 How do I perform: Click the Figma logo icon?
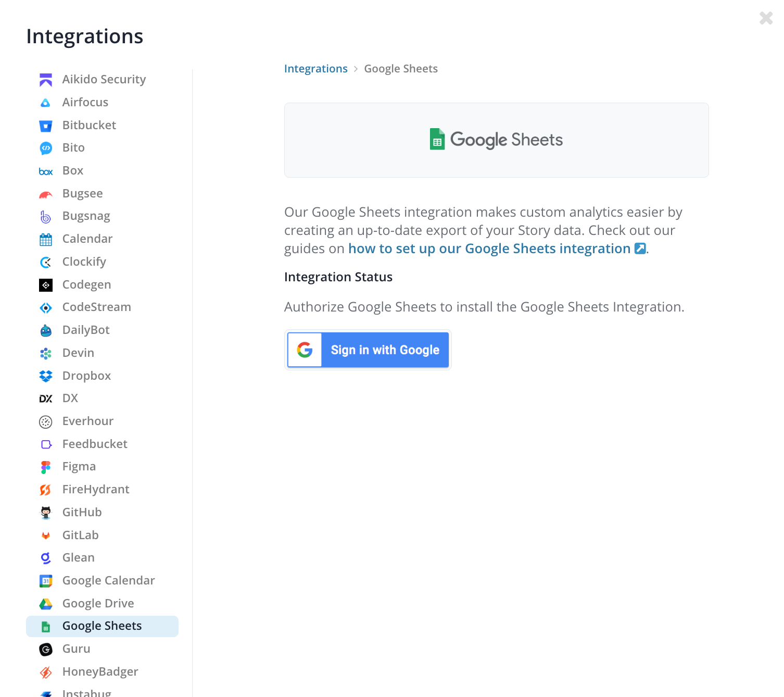[x=46, y=467]
